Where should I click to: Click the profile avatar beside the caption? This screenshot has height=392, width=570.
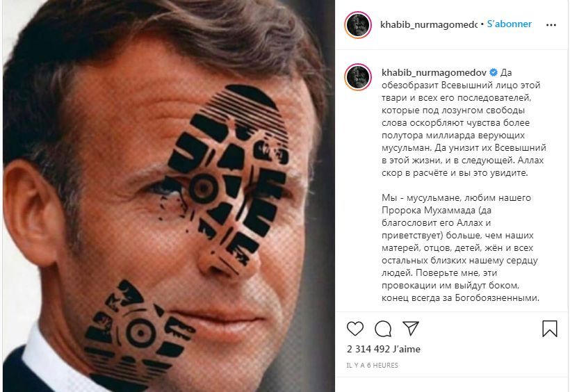[358, 76]
